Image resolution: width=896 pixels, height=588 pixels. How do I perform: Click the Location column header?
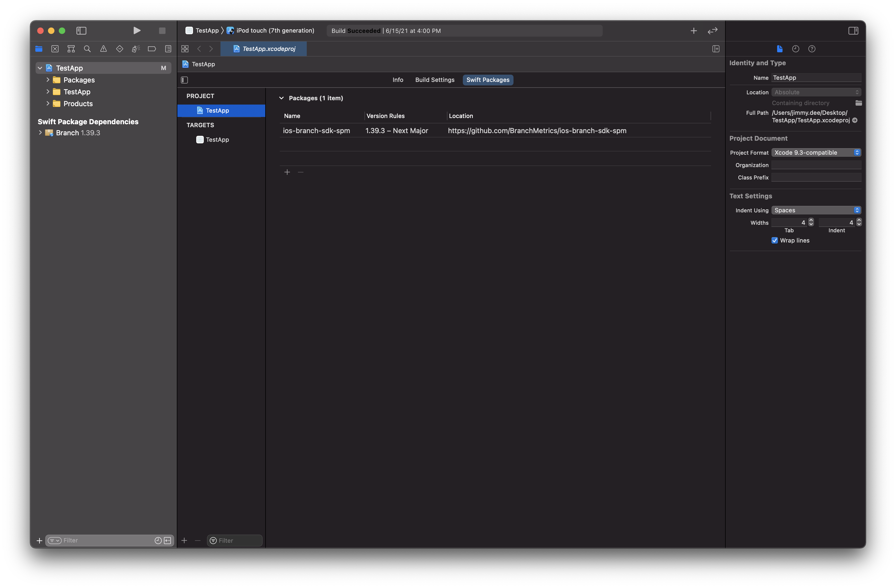(x=461, y=116)
